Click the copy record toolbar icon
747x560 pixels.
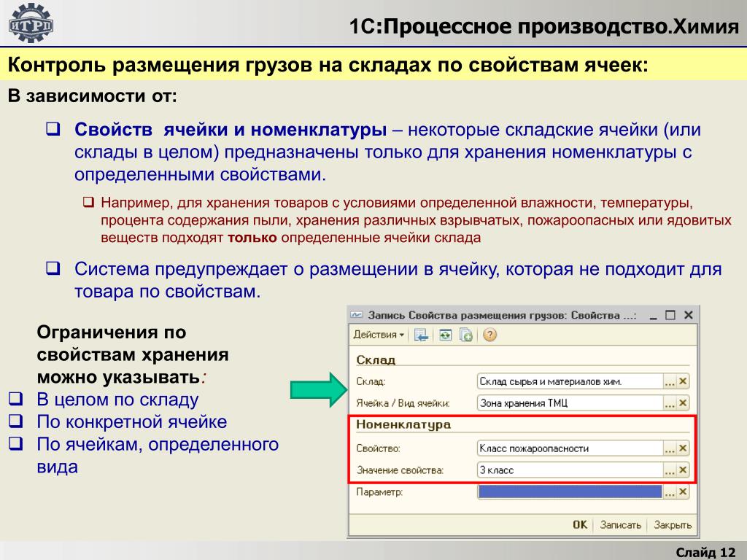point(466,335)
